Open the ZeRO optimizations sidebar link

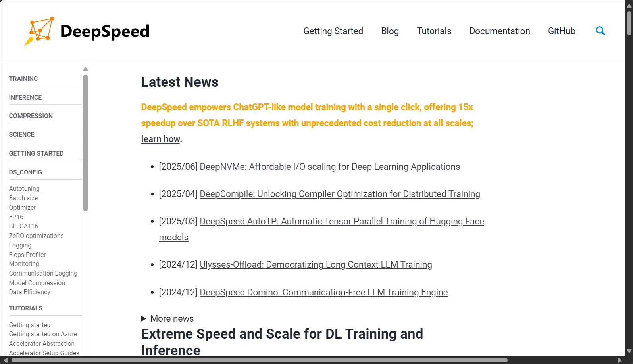37,236
